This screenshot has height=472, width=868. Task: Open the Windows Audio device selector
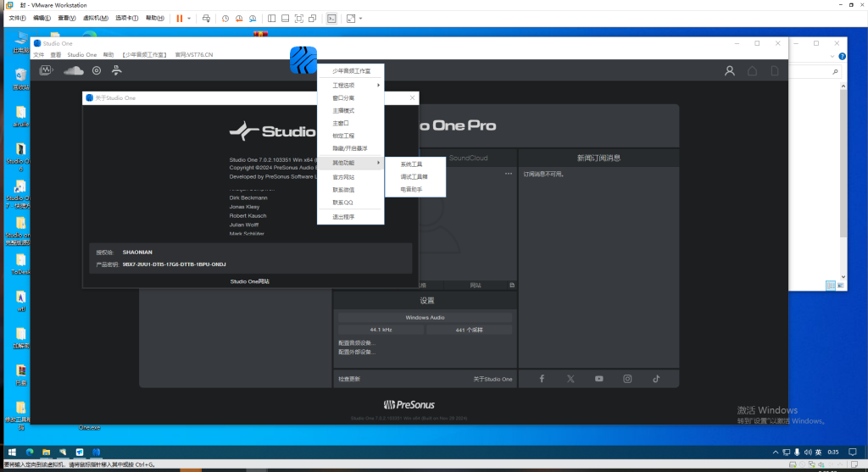(426, 318)
